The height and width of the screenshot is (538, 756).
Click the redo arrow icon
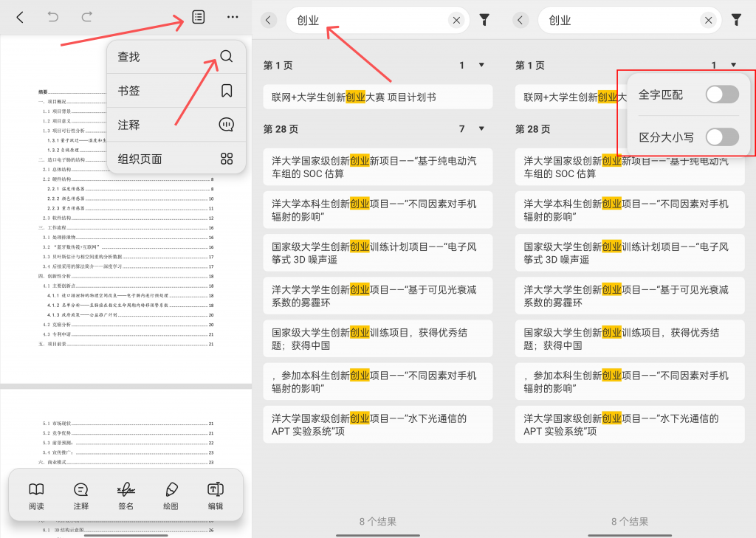click(86, 17)
